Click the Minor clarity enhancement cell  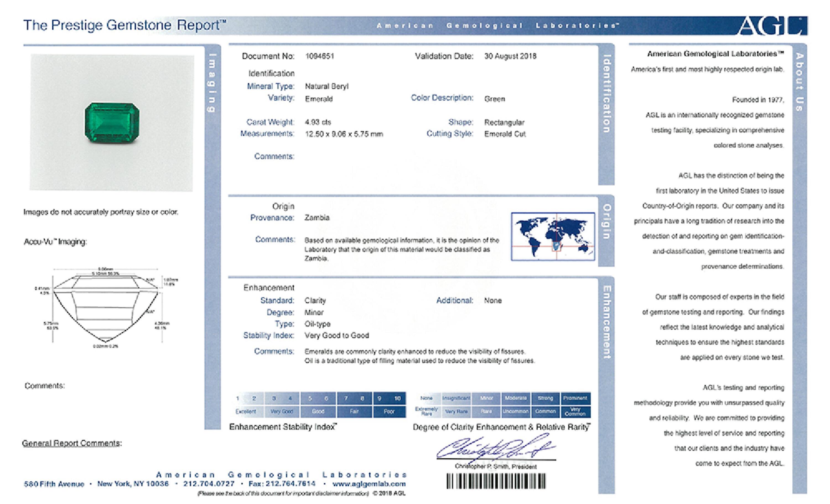pos(486,398)
